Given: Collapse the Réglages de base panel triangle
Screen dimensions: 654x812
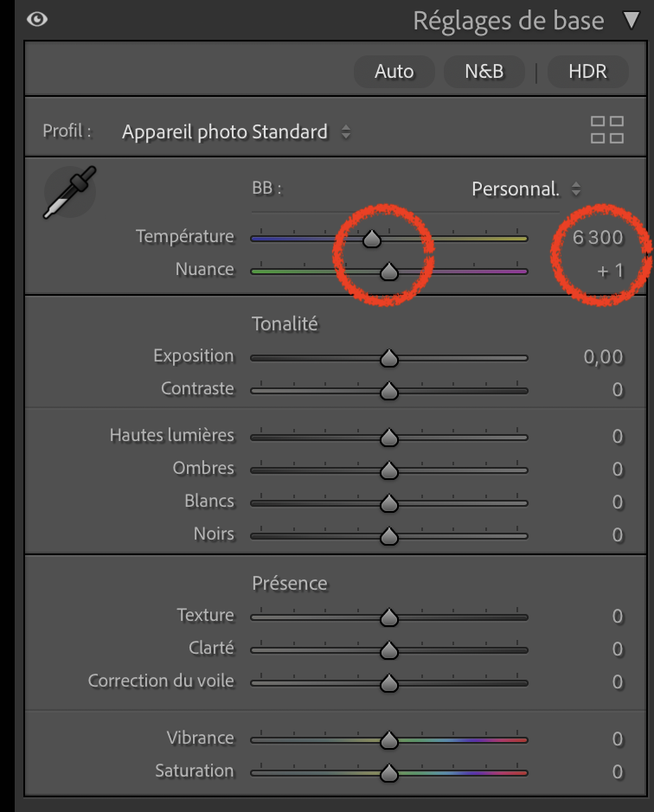Looking at the screenshot, I should point(632,21).
